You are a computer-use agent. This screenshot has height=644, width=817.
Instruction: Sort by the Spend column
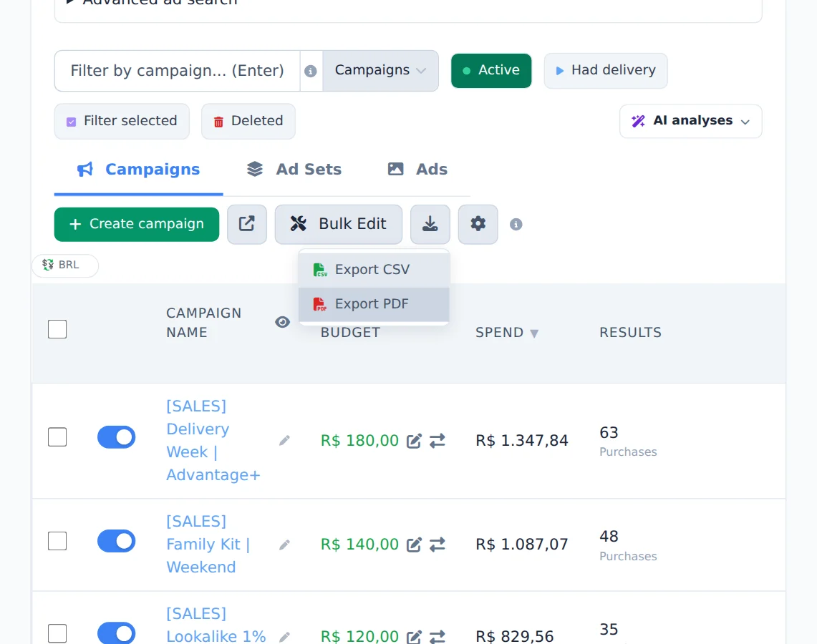506,333
